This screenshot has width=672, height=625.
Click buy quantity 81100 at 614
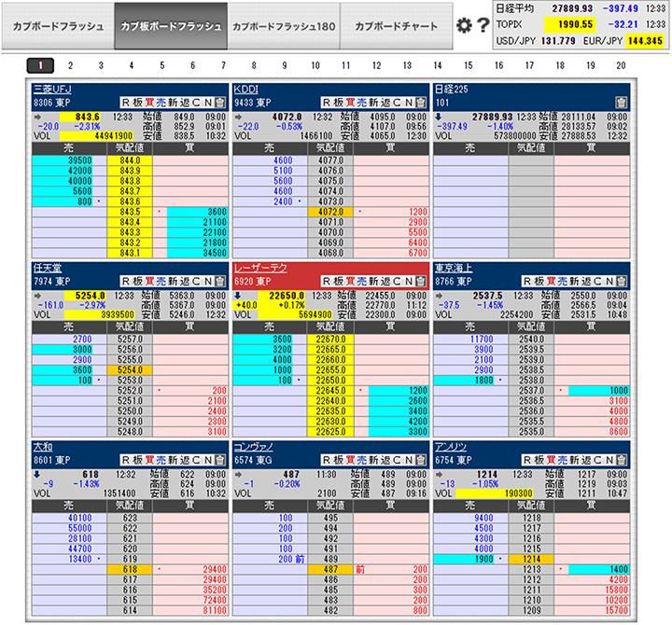point(216,610)
